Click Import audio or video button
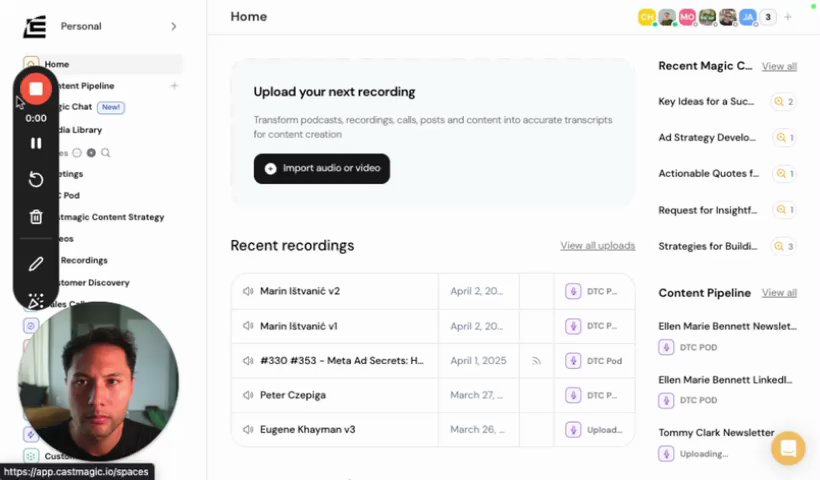The height and width of the screenshot is (480, 820). pyautogui.click(x=321, y=168)
